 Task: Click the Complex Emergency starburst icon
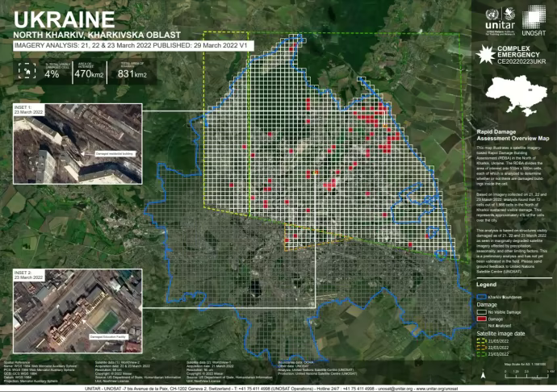486,55
